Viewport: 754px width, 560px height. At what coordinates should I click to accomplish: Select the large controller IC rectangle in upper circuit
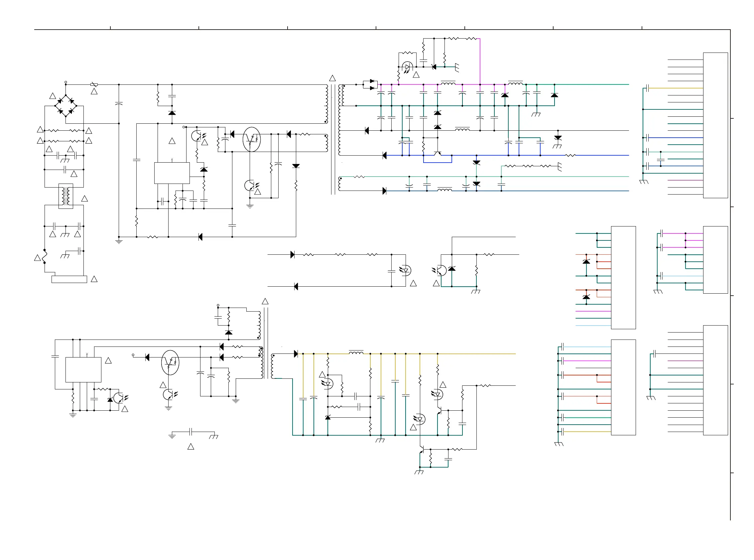click(172, 173)
